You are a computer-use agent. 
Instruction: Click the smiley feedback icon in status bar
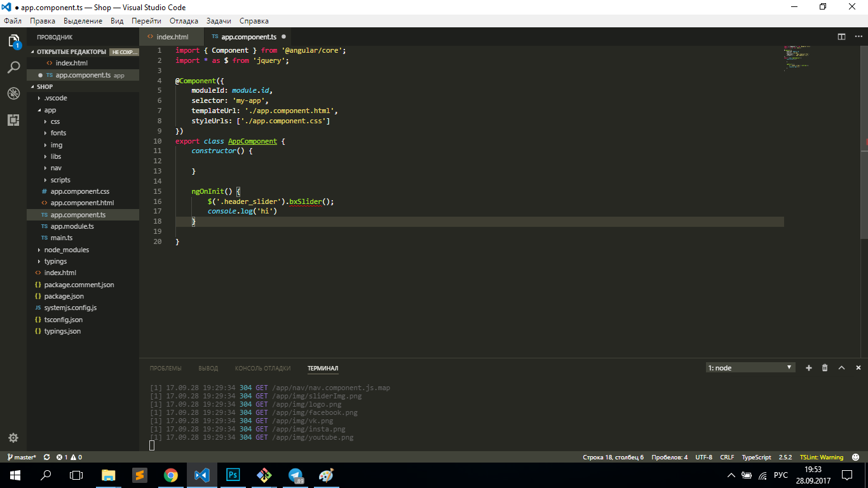click(x=857, y=457)
